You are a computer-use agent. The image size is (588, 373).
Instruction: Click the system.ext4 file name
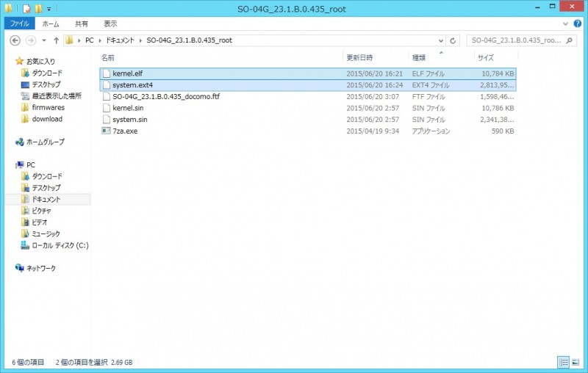click(x=133, y=85)
